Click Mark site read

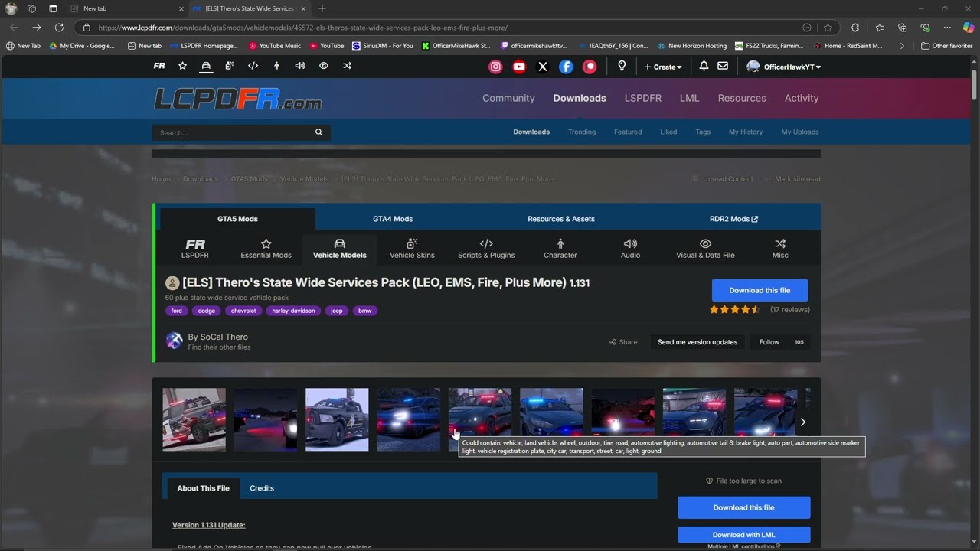pyautogui.click(x=792, y=179)
